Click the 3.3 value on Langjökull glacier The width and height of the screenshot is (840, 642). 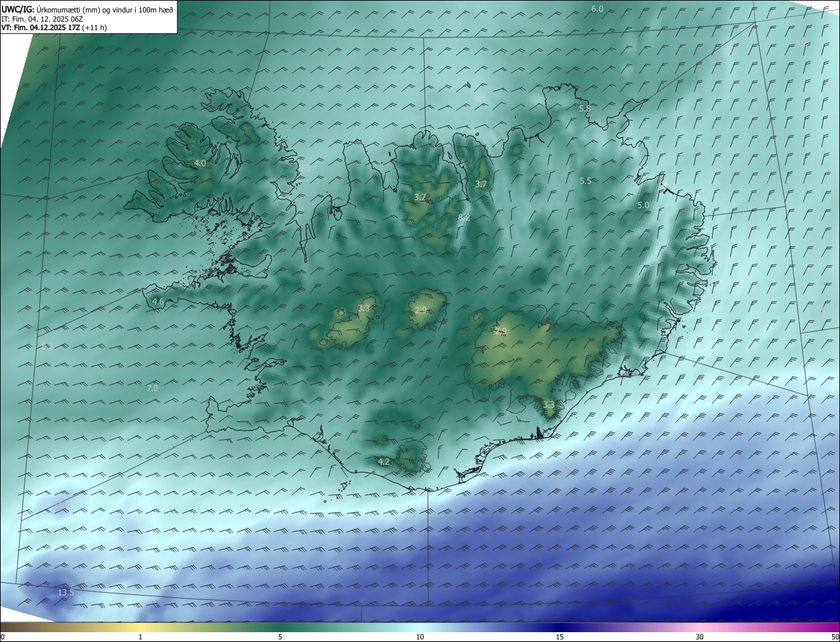click(364, 308)
